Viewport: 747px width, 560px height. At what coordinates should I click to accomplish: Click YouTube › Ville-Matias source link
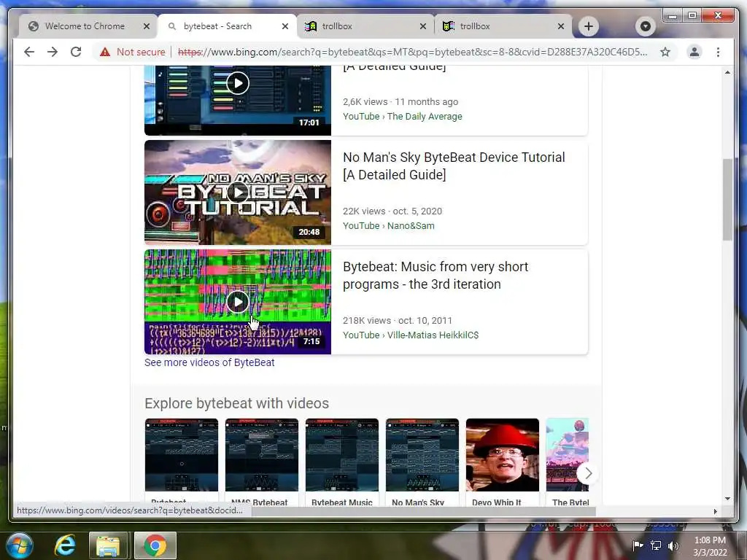point(411,335)
